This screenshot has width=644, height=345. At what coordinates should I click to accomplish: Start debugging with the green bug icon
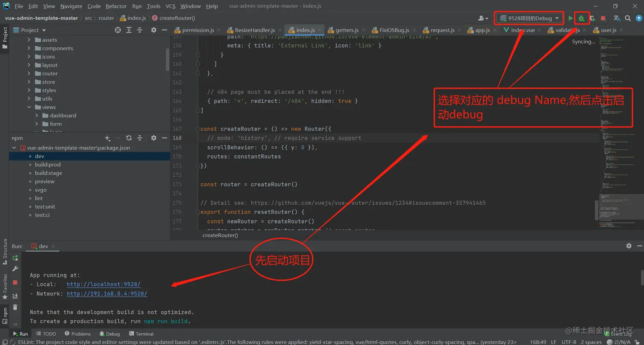tap(582, 18)
